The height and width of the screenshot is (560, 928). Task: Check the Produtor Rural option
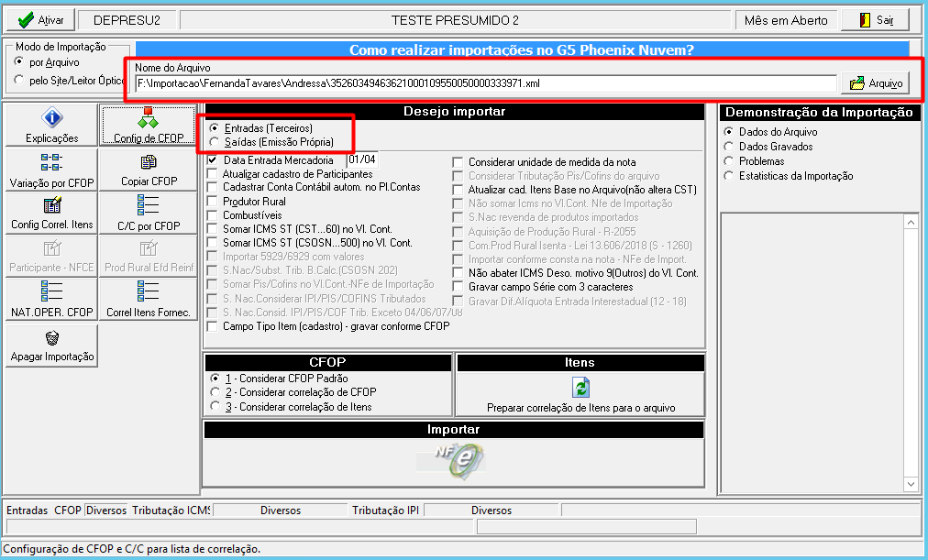pos(213,202)
